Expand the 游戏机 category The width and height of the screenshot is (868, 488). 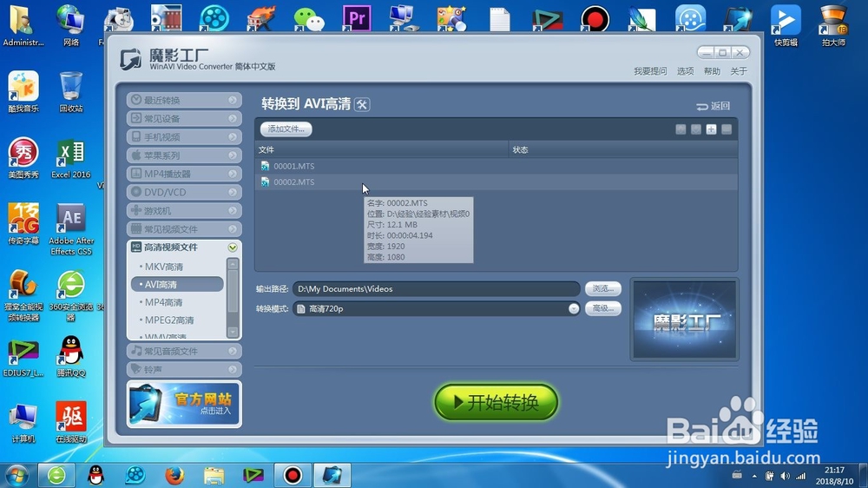pyautogui.click(x=184, y=210)
